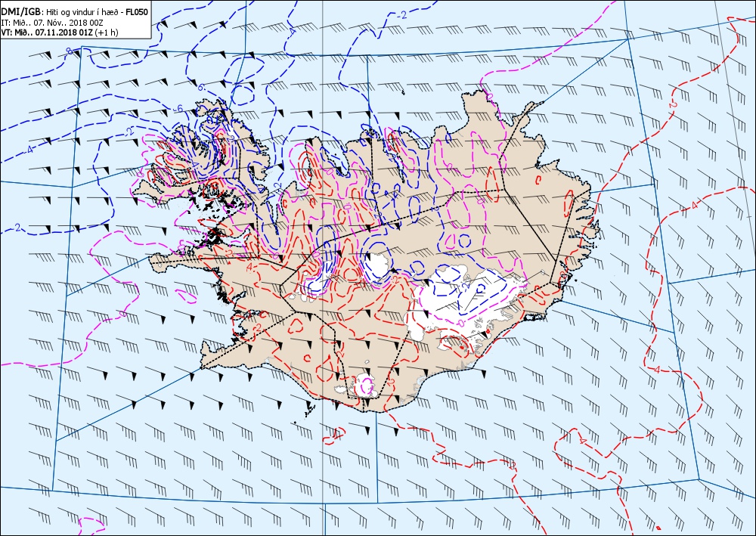
Task: Click the blue '-8' isotherm label
Action: pyautogui.click(x=69, y=51)
